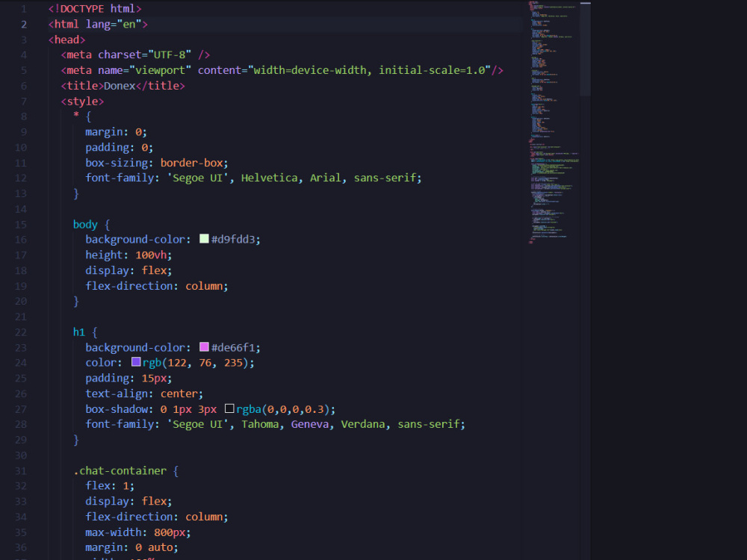Click the 'margin: 0;' line
This screenshot has height=560, width=747.
pyautogui.click(x=117, y=132)
